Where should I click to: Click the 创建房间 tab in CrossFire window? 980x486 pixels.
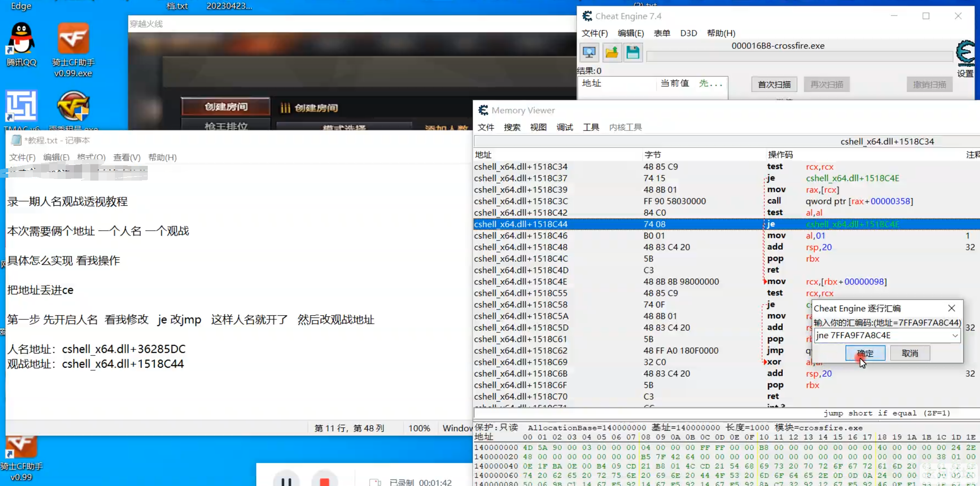click(x=226, y=107)
